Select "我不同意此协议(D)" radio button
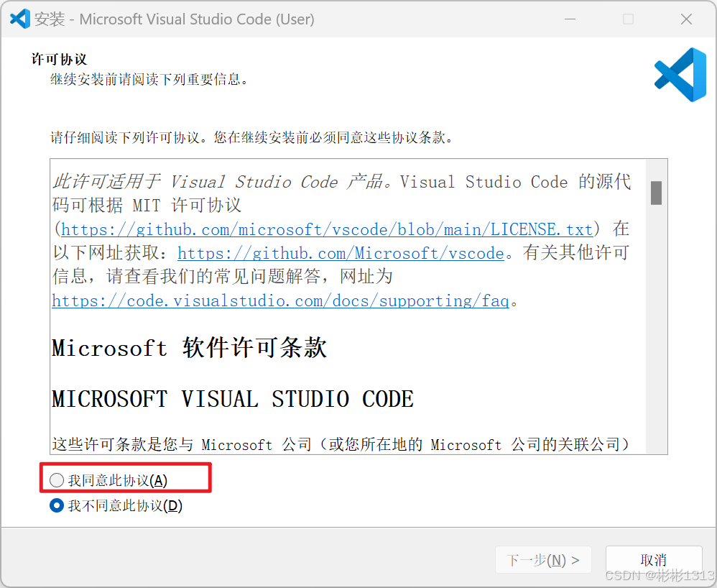The height and width of the screenshot is (588, 717). 57,505
